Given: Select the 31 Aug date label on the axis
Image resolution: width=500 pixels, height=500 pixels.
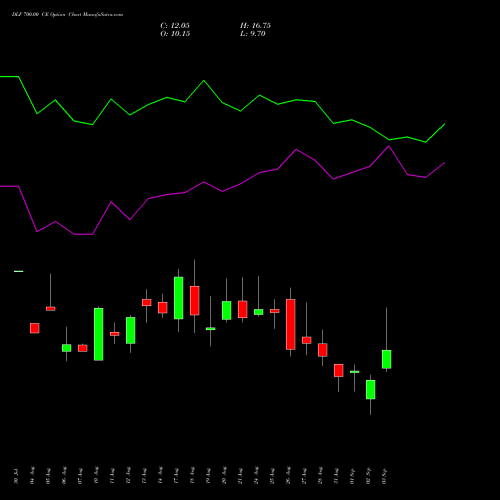Looking at the screenshot, I should click(336, 476).
